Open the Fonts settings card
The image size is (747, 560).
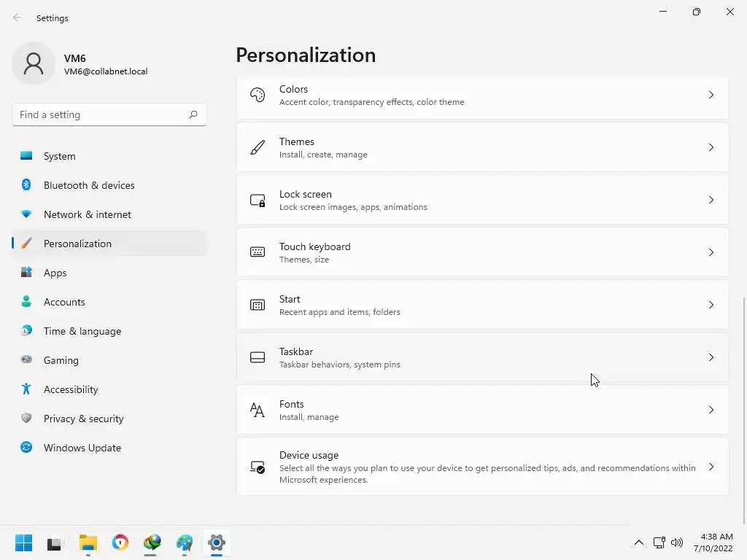click(483, 410)
